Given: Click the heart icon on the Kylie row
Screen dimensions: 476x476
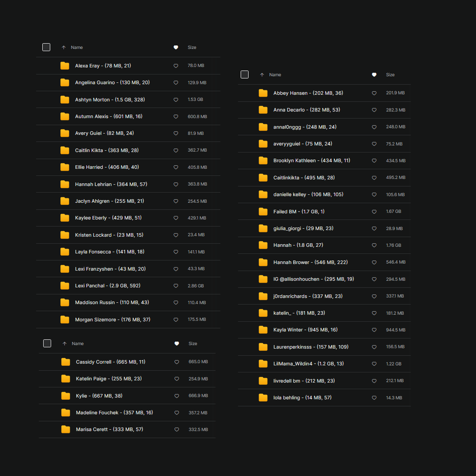Looking at the screenshot, I should [177, 396].
